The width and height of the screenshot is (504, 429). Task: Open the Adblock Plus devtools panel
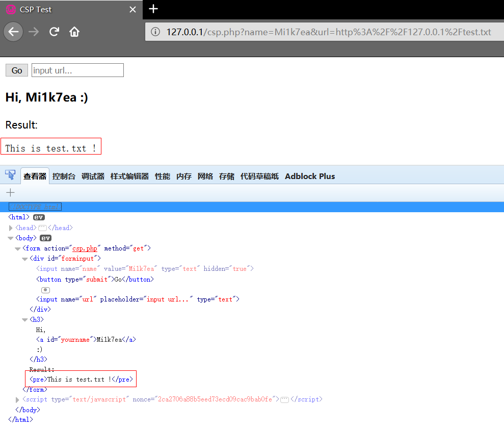click(310, 176)
